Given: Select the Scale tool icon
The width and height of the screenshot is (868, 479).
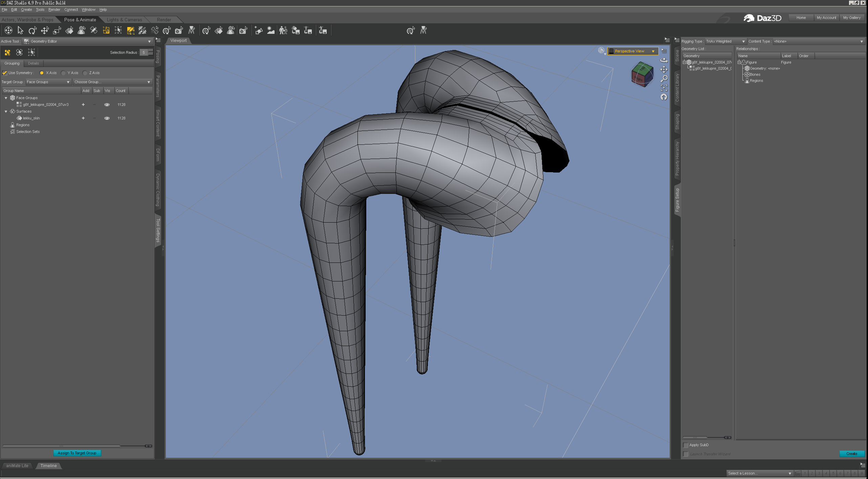Looking at the screenshot, I should 57,31.
